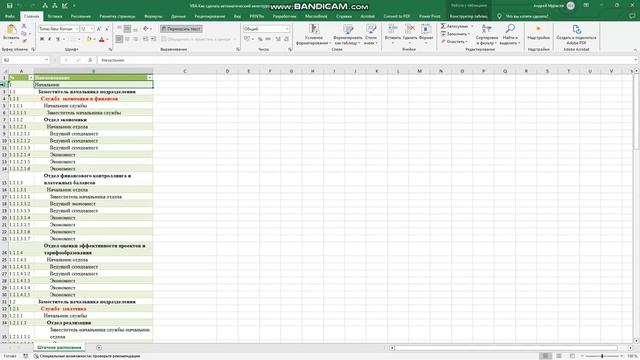Click the insert function fx icon
Image resolution: width=640 pixels, height=360 pixels.
tap(90, 60)
